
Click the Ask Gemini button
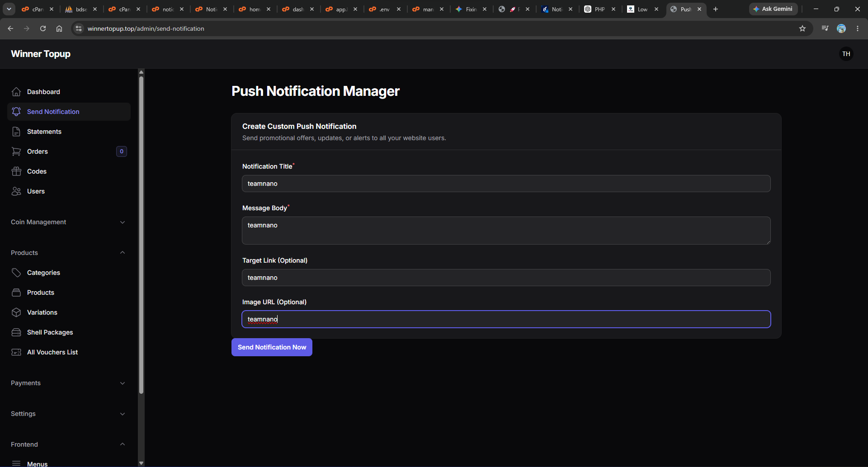[773, 9]
